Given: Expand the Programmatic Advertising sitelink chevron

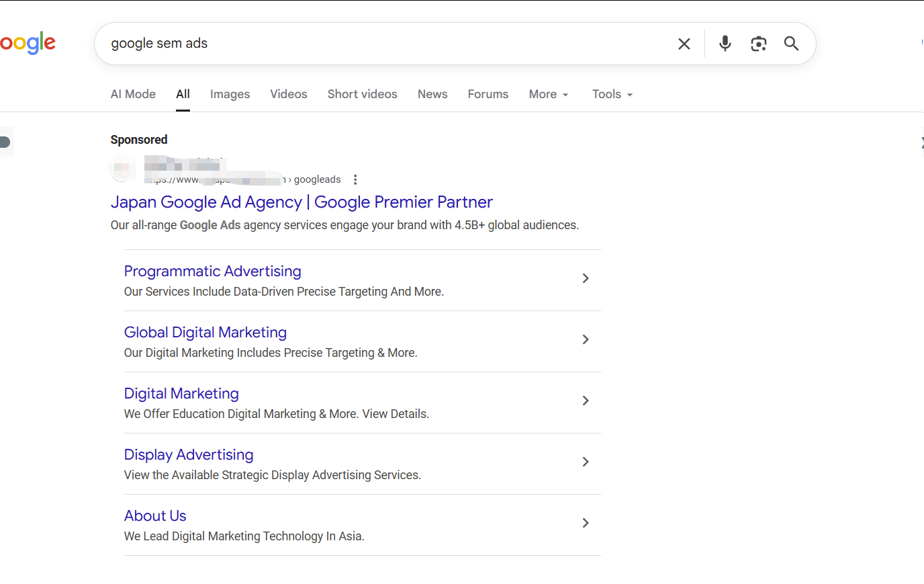Looking at the screenshot, I should click(x=585, y=278).
